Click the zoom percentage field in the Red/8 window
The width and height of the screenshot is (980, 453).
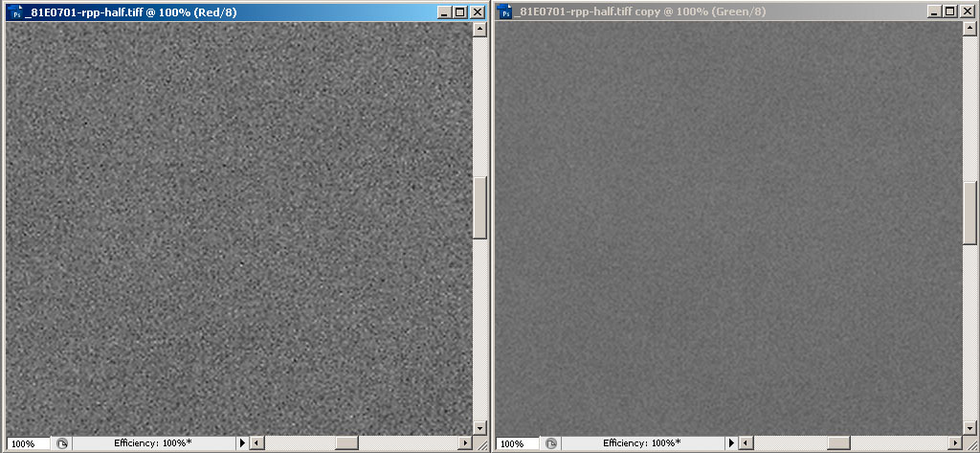[x=28, y=443]
